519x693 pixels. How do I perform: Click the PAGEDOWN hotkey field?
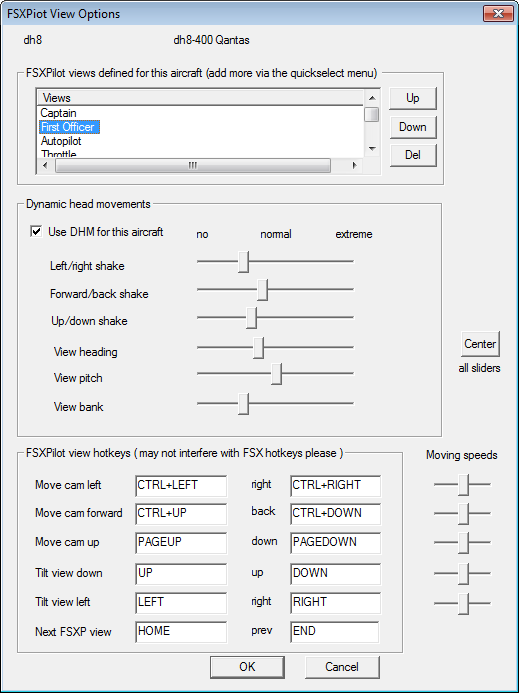click(x=336, y=543)
